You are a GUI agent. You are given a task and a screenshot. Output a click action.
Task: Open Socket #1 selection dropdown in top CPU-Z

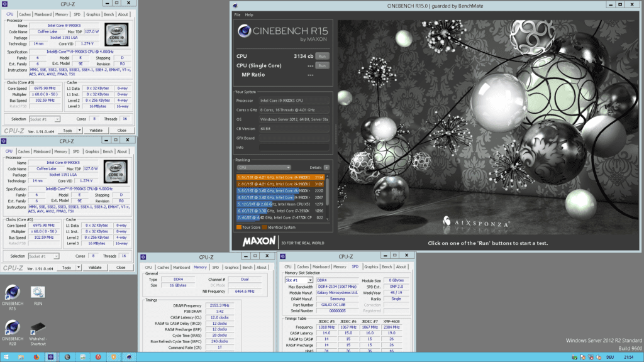pos(45,119)
